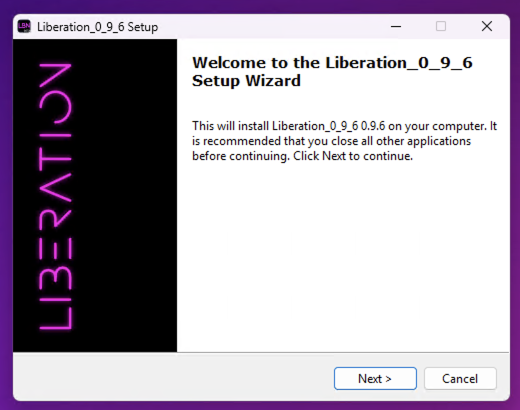Minimize the Liberation setup window
Screen dimensions: 520x410
pos(396,26)
